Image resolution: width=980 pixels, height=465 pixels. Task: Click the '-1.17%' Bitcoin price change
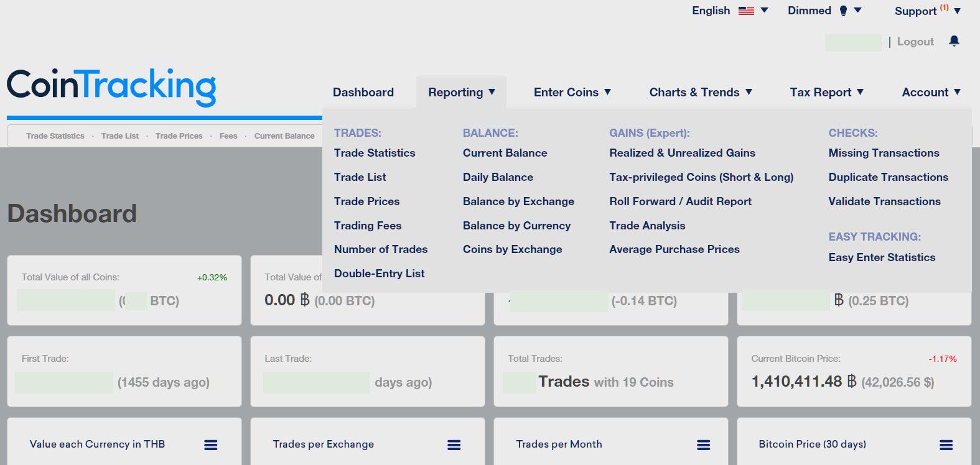tap(943, 359)
